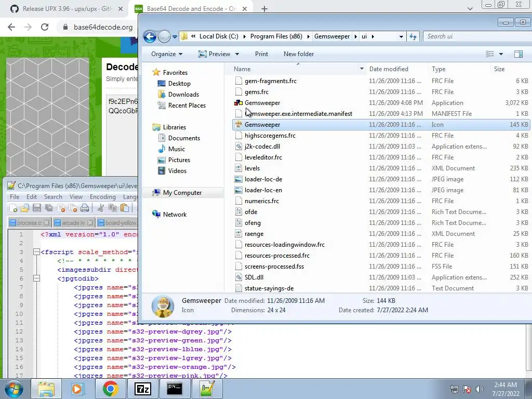Open Notepad++ View menu
The image size is (532, 399).
tap(76, 197)
